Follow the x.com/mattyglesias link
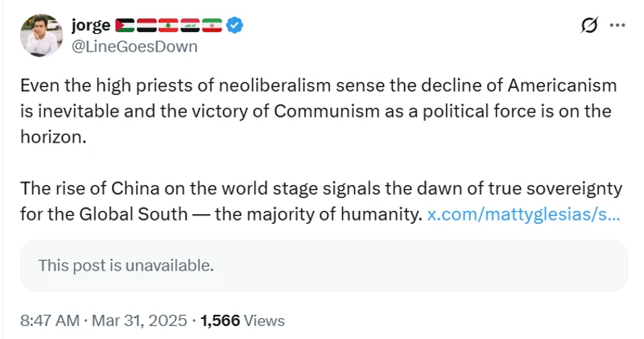 click(523, 215)
